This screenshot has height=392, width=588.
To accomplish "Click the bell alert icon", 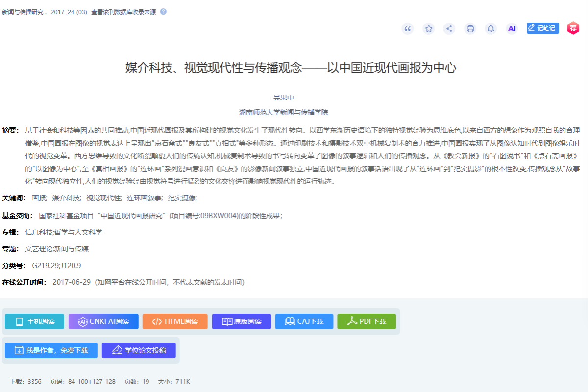I will click(x=490, y=28).
